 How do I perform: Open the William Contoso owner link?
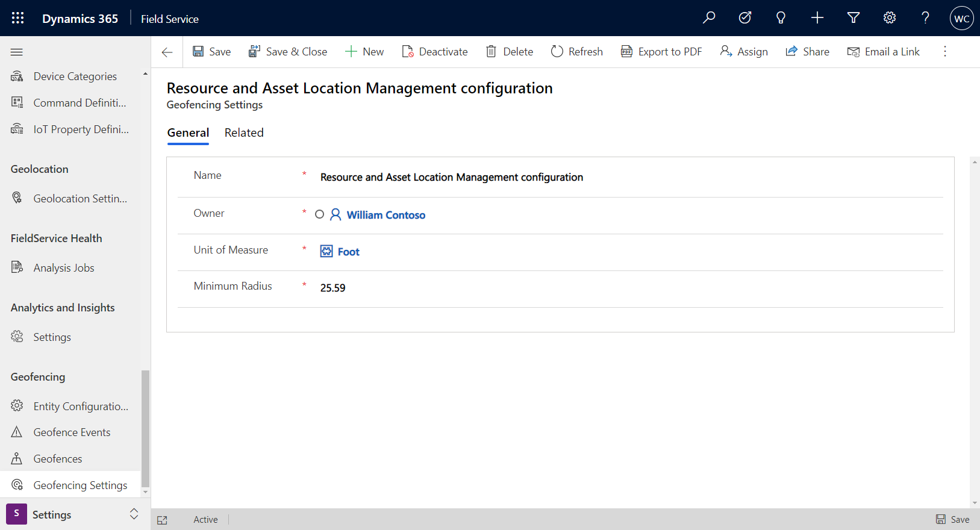[386, 215]
